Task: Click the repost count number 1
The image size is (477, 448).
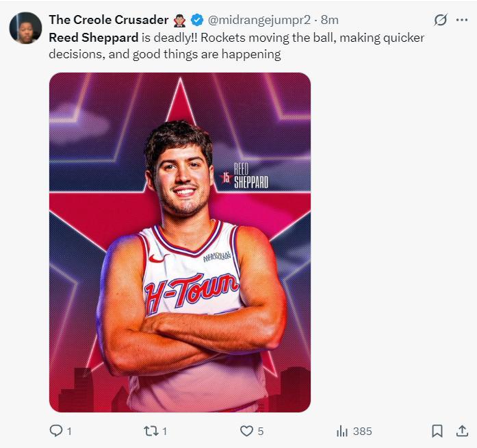Action: click(x=165, y=431)
